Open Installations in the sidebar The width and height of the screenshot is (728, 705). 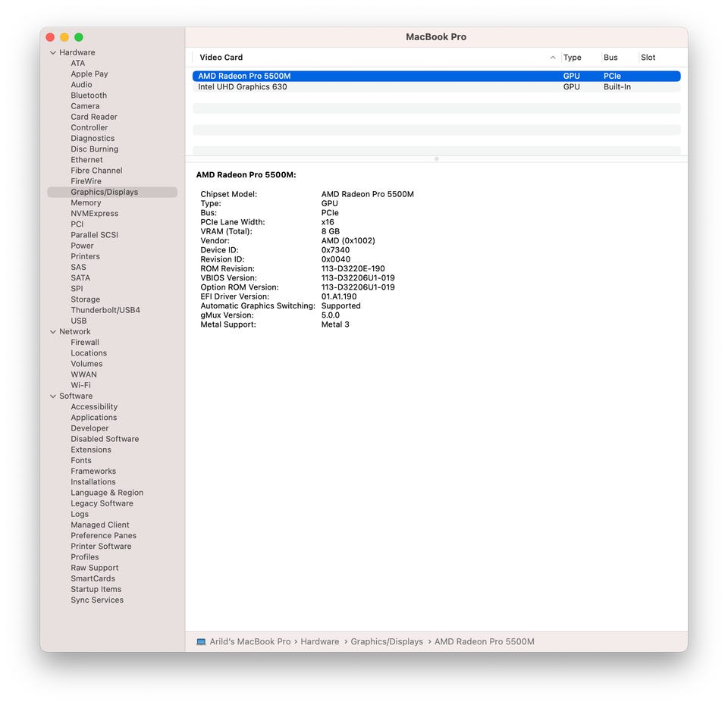point(93,482)
